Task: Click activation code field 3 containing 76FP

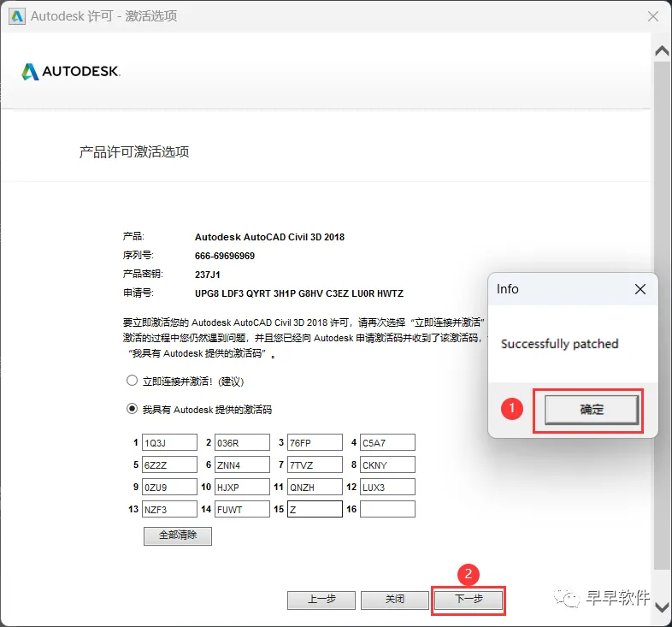Action: coord(315,442)
